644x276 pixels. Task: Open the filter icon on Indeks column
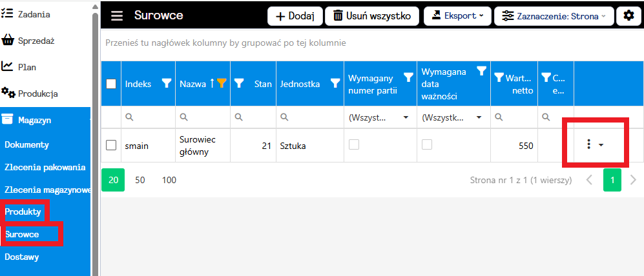166,83
